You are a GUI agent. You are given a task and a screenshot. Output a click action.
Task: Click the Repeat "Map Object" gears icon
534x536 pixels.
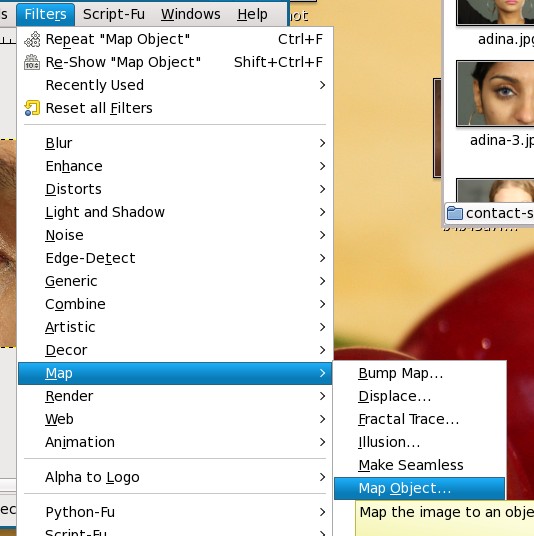[x=32, y=39]
